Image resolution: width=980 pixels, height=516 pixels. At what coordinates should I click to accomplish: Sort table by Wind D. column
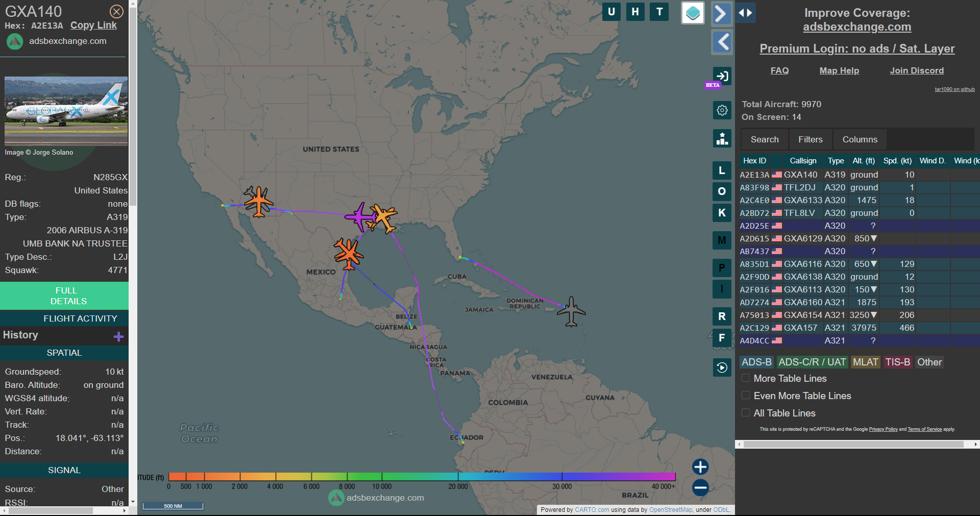[933, 161]
